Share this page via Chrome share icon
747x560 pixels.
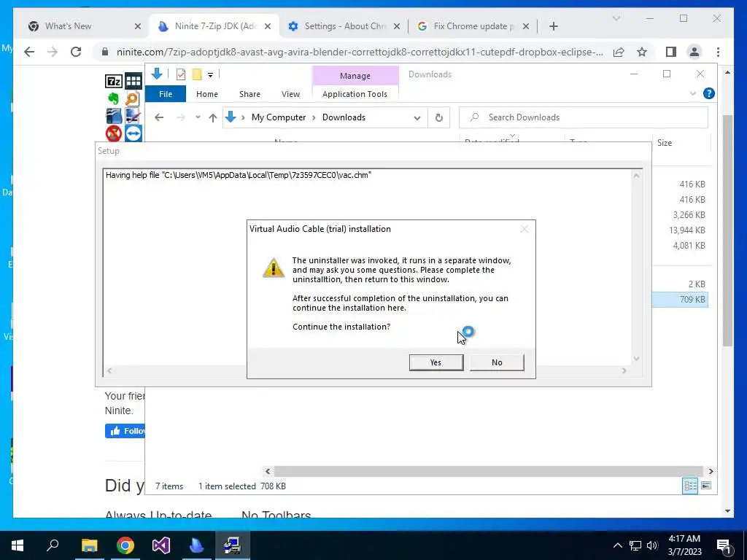[x=619, y=52]
